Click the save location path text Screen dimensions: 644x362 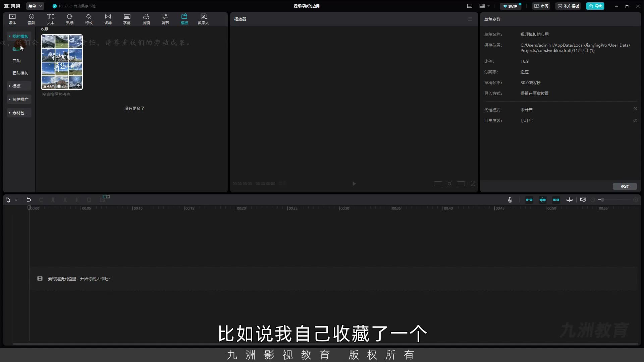575,48
